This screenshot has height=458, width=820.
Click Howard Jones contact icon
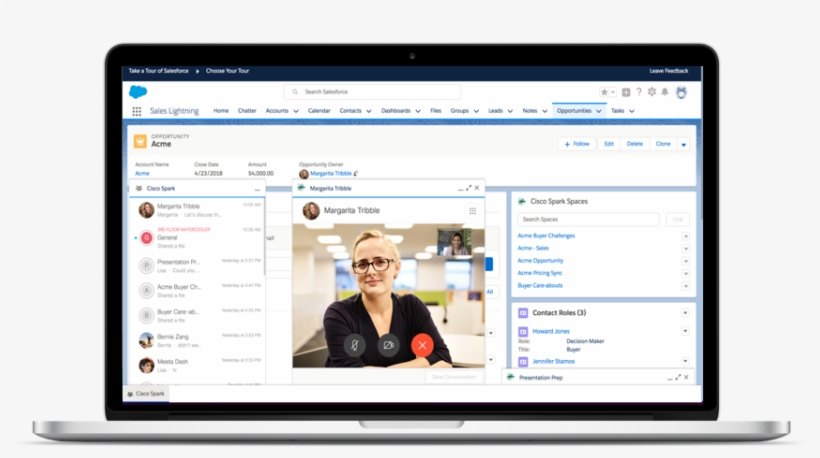point(522,331)
